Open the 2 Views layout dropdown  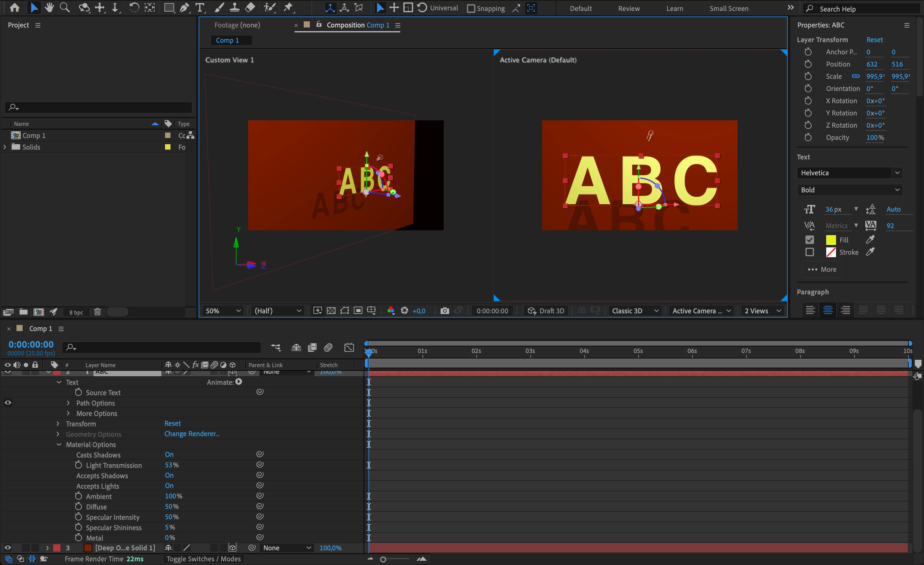pyautogui.click(x=762, y=311)
